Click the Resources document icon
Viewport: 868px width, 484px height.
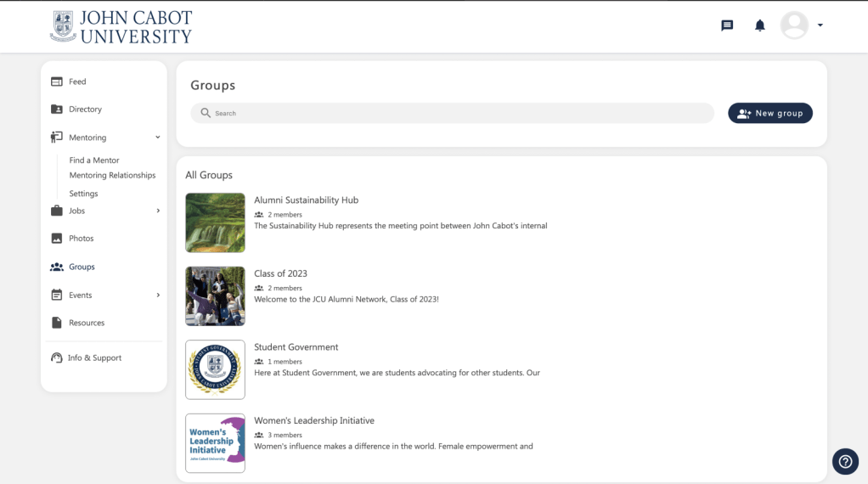(57, 323)
